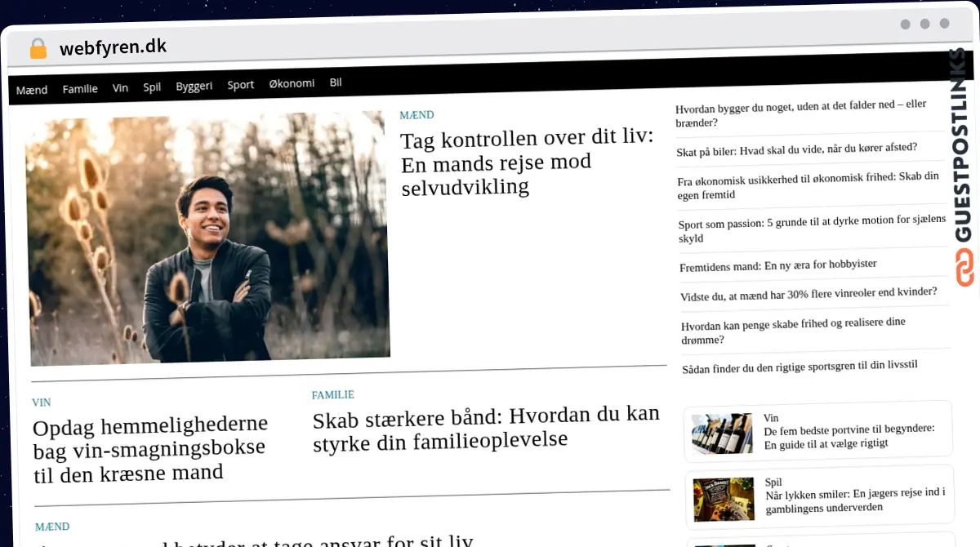Open 'Vidste du, at mænd har 30%' article
The image size is (980, 547).
808,294
